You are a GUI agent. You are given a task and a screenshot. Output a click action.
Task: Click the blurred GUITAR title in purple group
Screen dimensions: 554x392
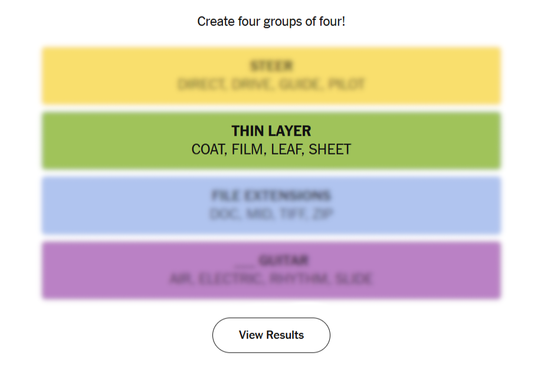click(283, 261)
